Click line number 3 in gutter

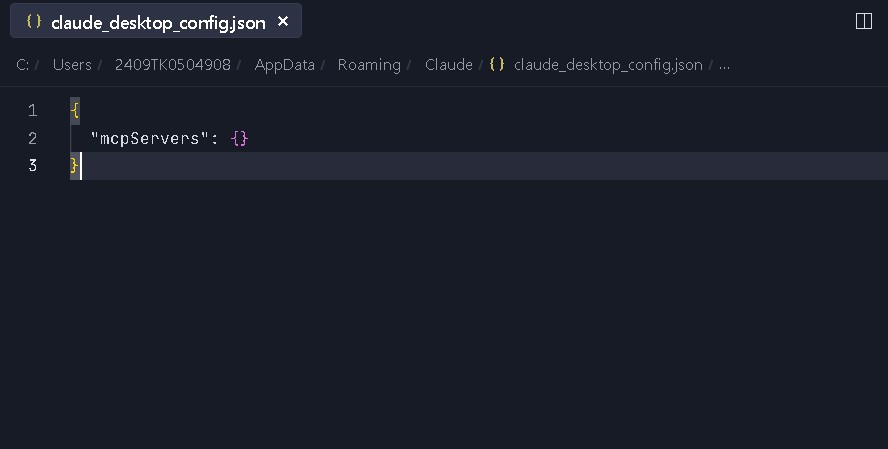[x=33, y=166]
